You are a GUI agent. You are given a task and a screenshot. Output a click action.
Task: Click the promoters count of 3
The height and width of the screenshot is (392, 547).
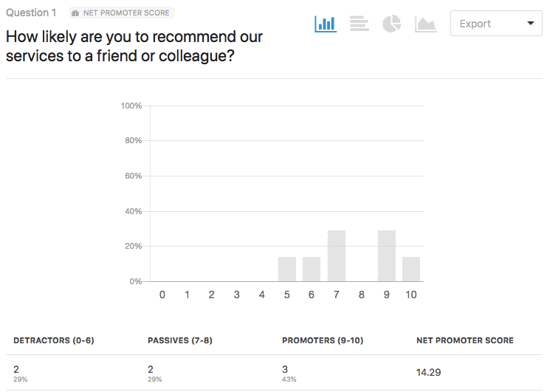click(285, 369)
